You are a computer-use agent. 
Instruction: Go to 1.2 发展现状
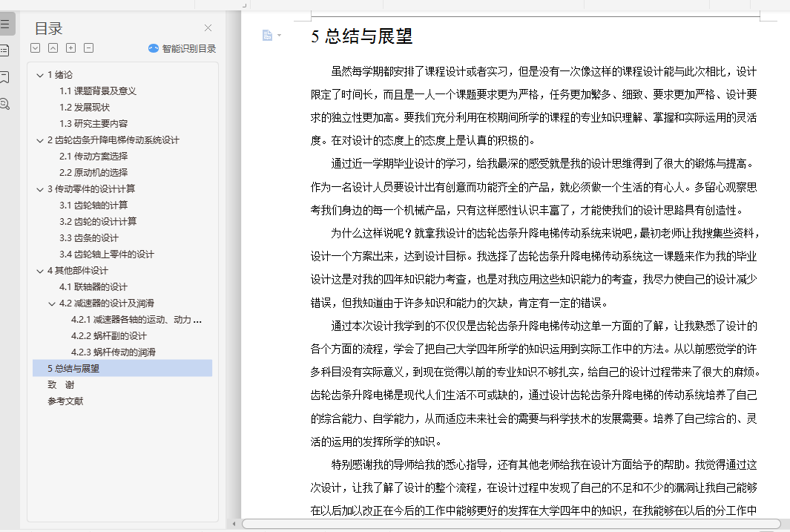point(84,108)
